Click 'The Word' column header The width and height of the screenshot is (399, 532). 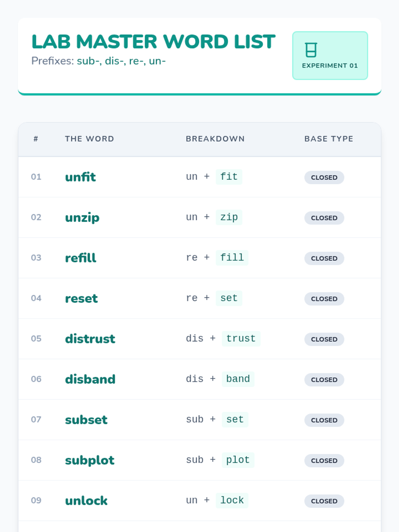pyautogui.click(x=89, y=139)
